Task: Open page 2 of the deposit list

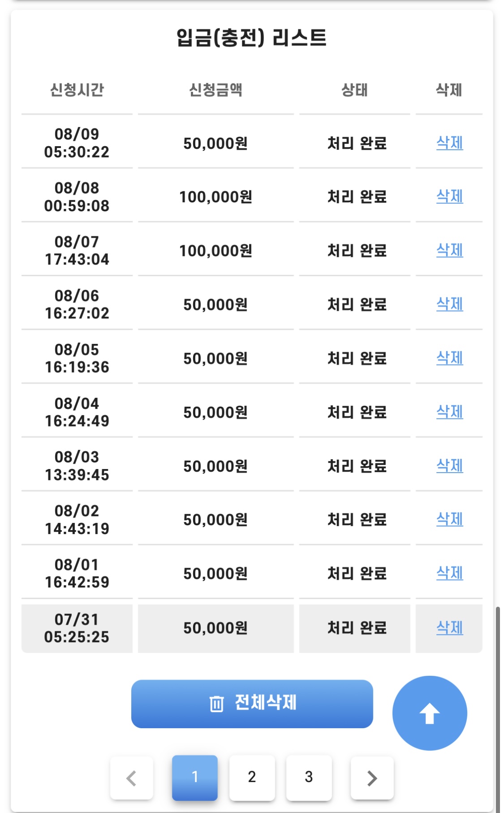Action: [x=252, y=777]
